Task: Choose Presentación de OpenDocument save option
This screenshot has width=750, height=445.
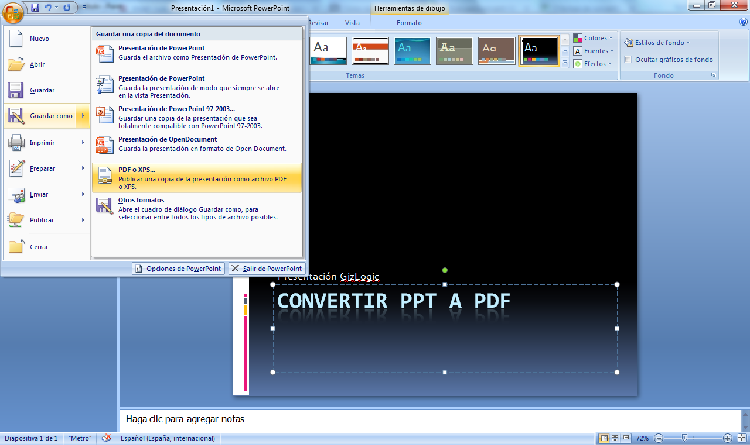Action: click(x=197, y=144)
